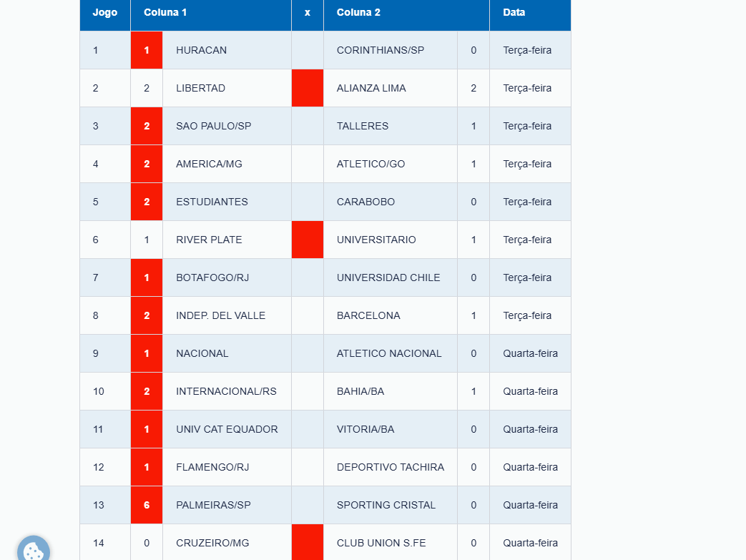This screenshot has width=746, height=560.
Task: Click game number 10 in Jogo column
Action: click(99, 392)
